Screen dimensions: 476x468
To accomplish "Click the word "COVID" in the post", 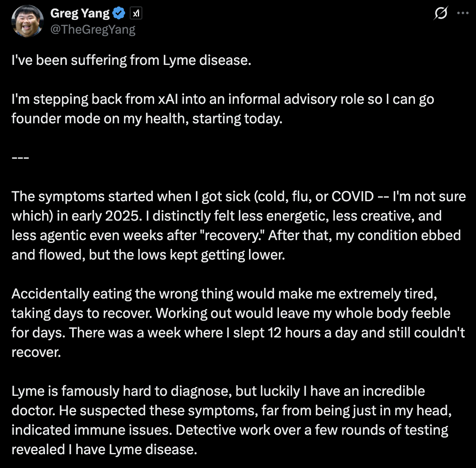I will point(352,197).
